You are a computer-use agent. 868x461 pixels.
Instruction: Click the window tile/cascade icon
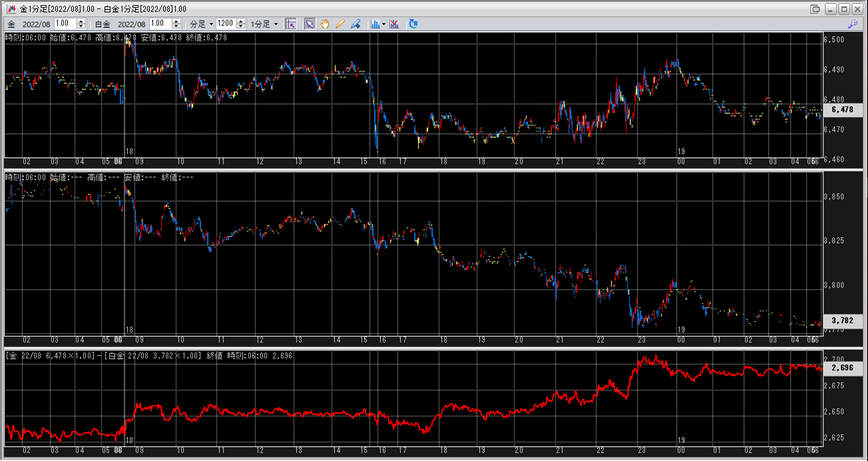(x=815, y=9)
